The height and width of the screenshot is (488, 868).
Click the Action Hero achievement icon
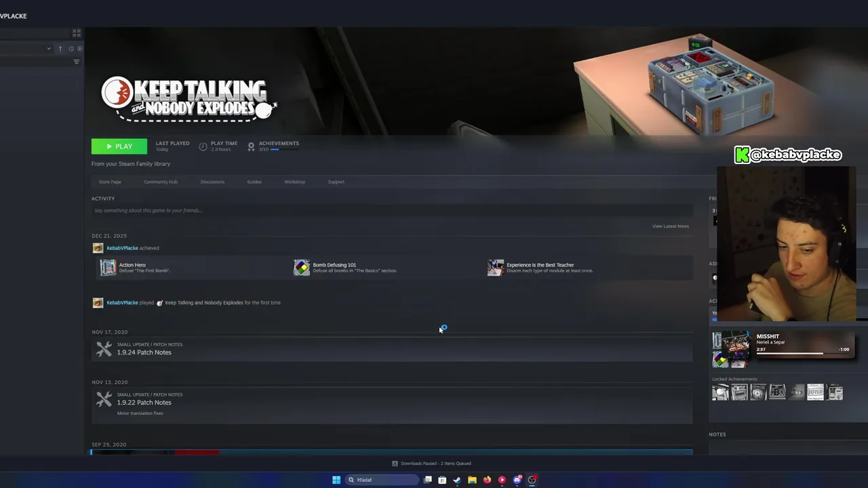pyautogui.click(x=108, y=268)
